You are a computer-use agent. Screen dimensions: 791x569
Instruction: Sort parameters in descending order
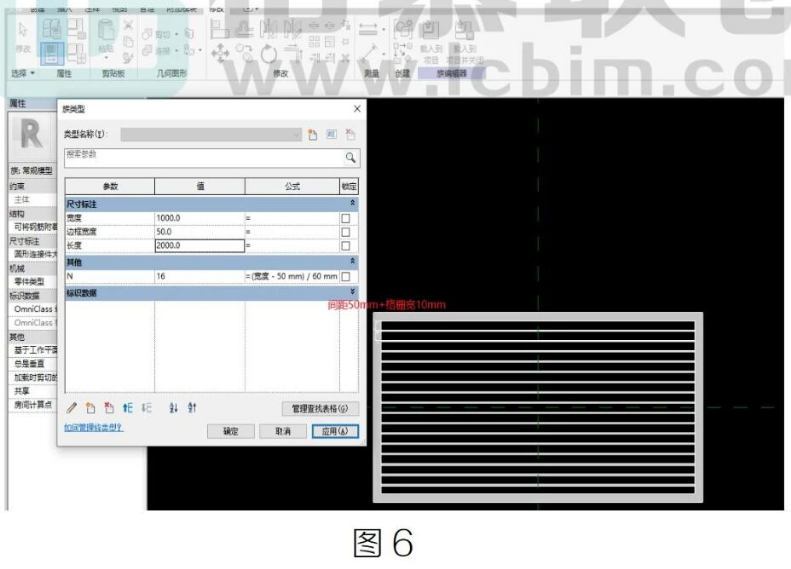tap(192, 408)
